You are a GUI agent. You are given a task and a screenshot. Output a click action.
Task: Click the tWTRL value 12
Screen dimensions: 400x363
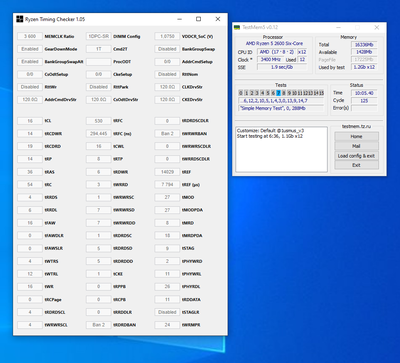click(x=30, y=274)
